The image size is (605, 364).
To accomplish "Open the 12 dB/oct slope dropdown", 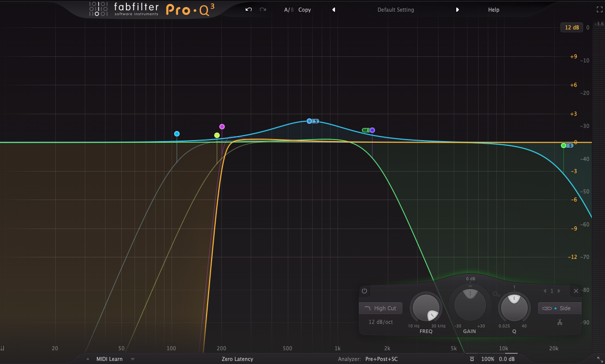I will click(x=381, y=322).
